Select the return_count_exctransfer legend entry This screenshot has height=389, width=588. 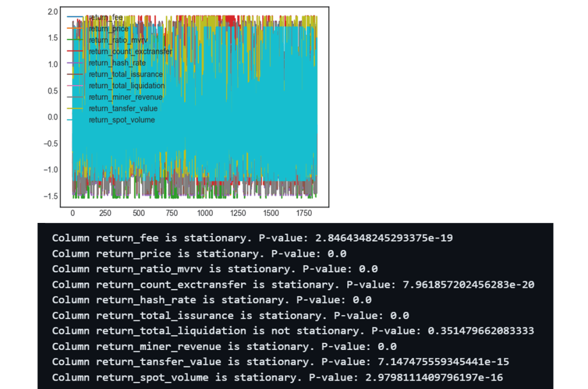coord(130,52)
